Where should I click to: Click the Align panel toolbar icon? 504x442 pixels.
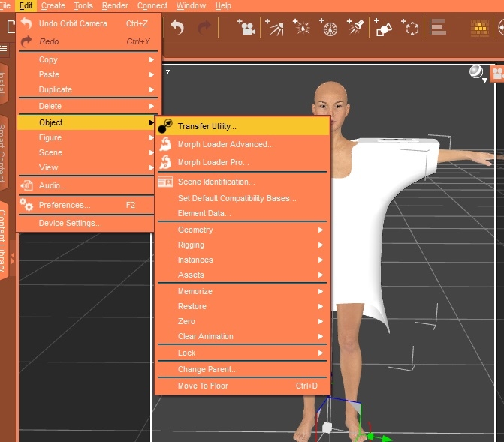coord(438,29)
